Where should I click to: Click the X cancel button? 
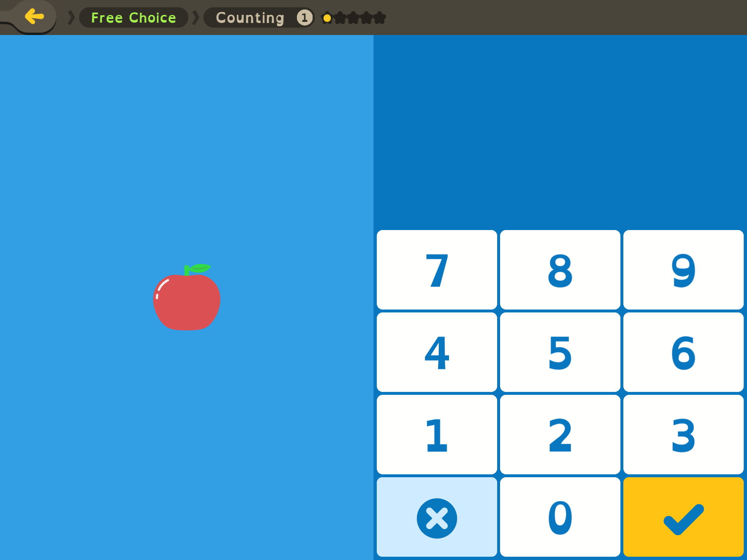coord(438,517)
